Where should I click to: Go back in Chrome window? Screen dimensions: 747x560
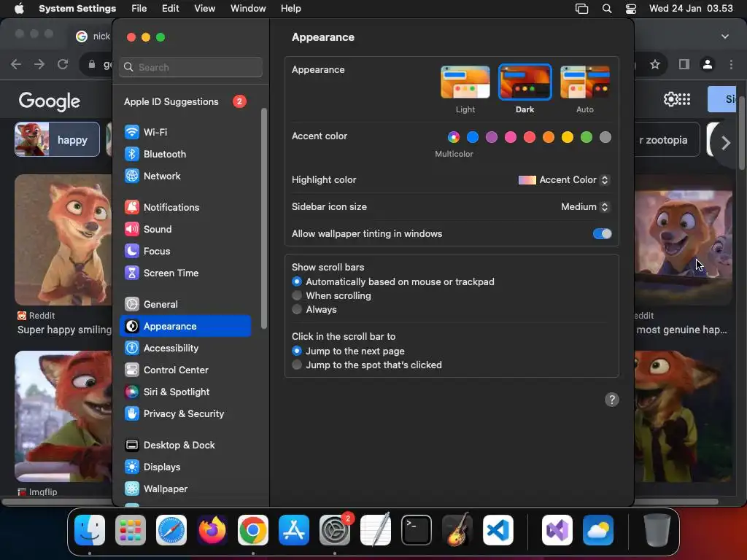[x=16, y=64]
